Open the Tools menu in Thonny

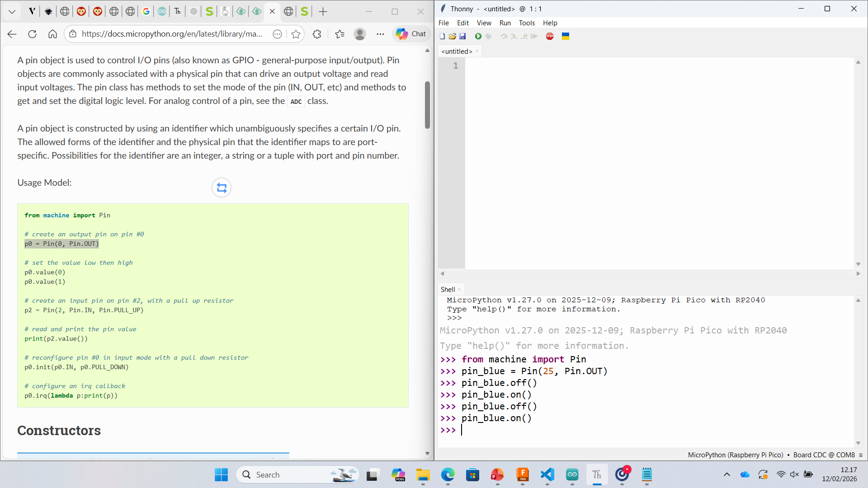[x=527, y=23]
